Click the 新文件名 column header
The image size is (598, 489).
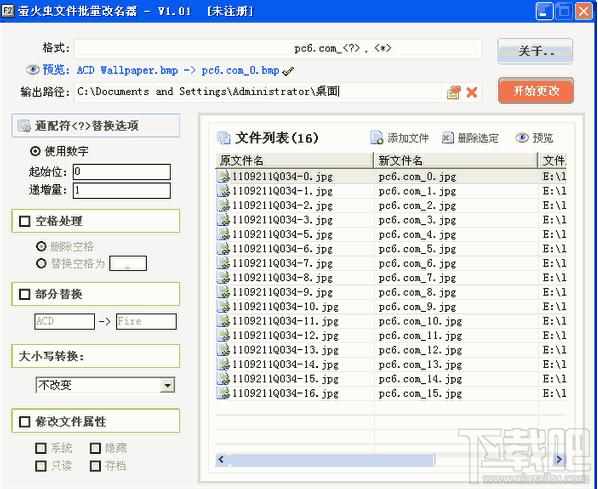coord(456,160)
